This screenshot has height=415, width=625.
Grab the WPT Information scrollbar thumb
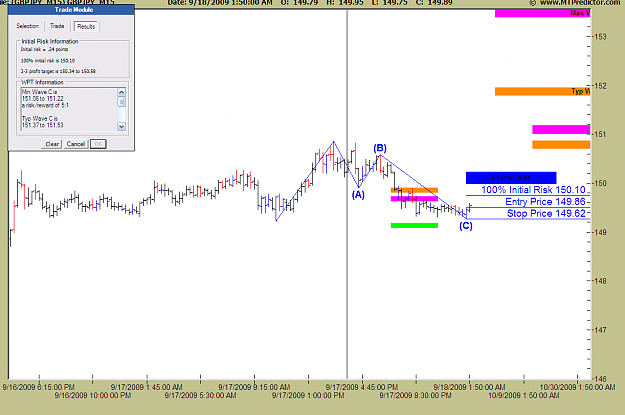point(122,102)
